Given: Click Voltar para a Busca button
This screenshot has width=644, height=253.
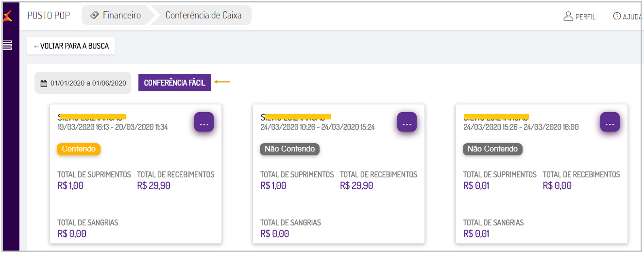Looking at the screenshot, I should [71, 46].
